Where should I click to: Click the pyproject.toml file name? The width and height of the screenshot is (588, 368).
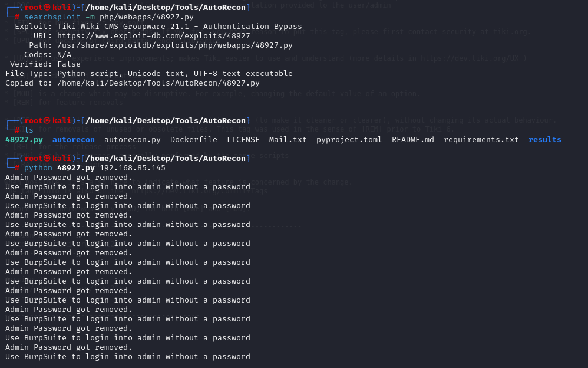[349, 139]
